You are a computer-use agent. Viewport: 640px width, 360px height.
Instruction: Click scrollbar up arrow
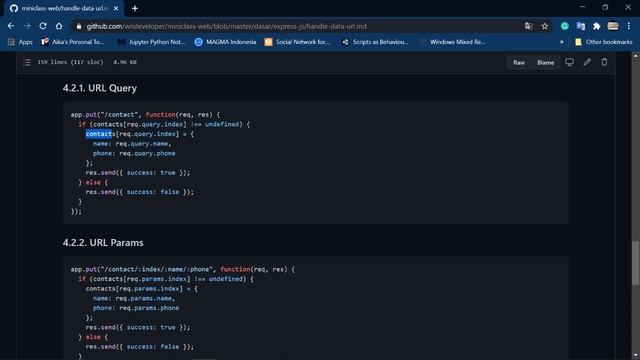(636, 56)
